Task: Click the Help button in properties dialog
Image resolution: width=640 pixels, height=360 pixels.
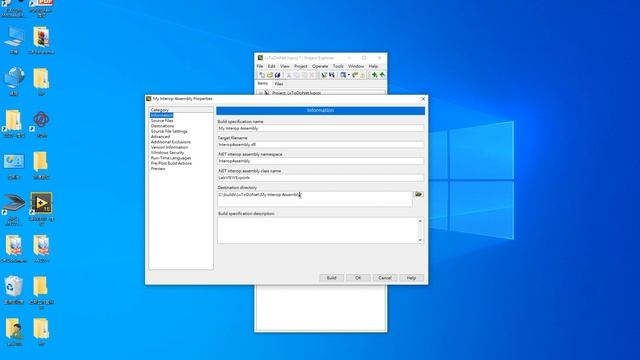Action: tap(411, 278)
